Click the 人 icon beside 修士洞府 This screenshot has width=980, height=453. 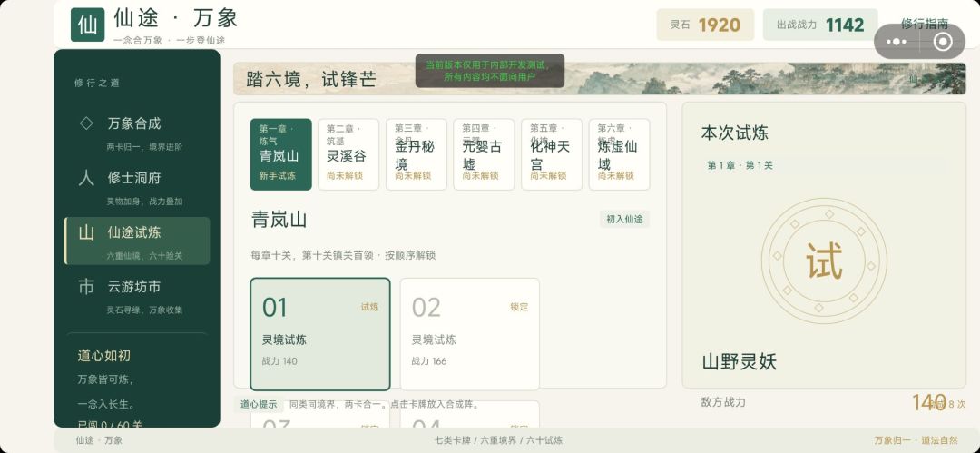(x=86, y=178)
